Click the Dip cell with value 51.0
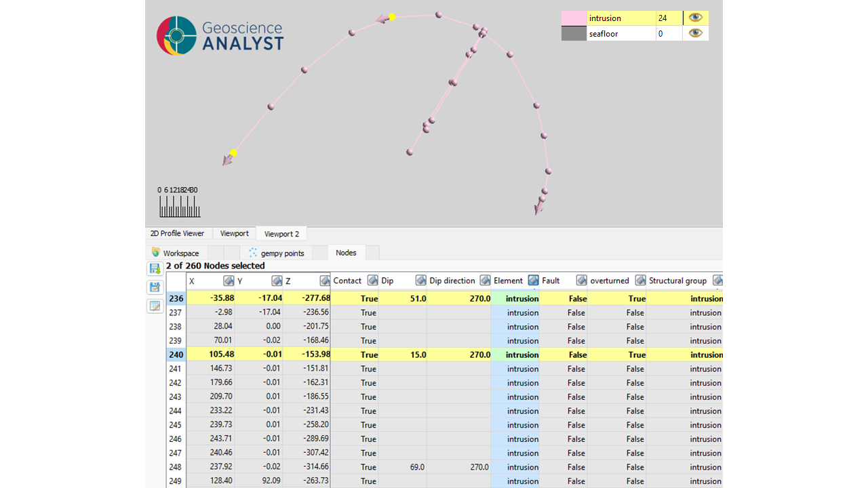 click(x=402, y=298)
